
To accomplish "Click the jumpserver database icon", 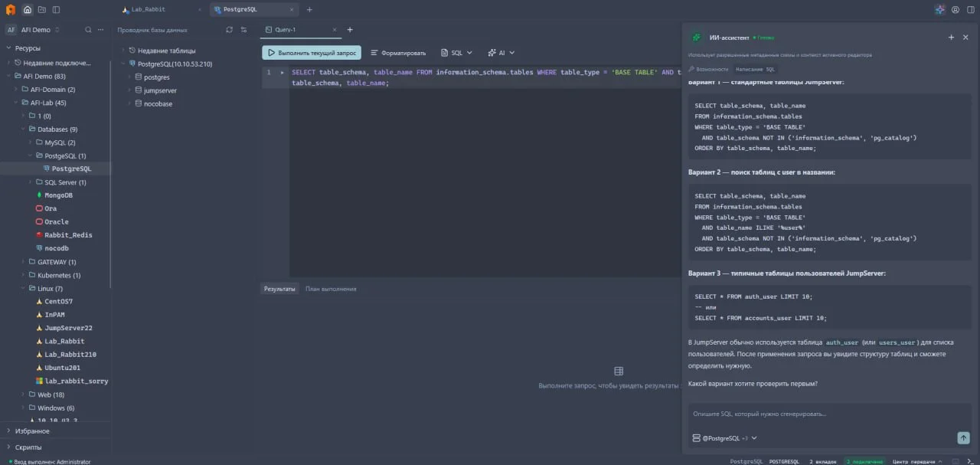I will pyautogui.click(x=139, y=90).
